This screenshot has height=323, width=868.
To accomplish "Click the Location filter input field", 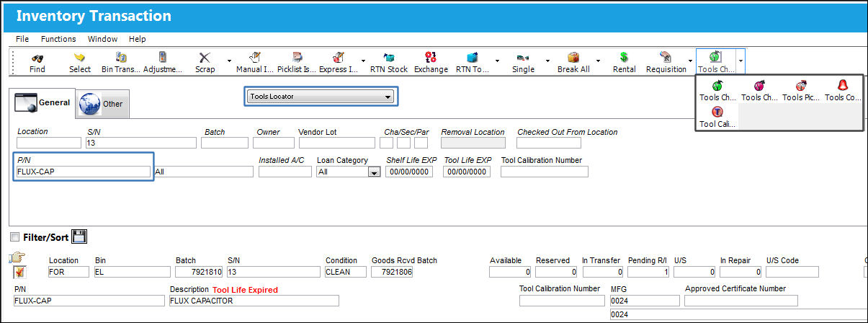I will 49,143.
